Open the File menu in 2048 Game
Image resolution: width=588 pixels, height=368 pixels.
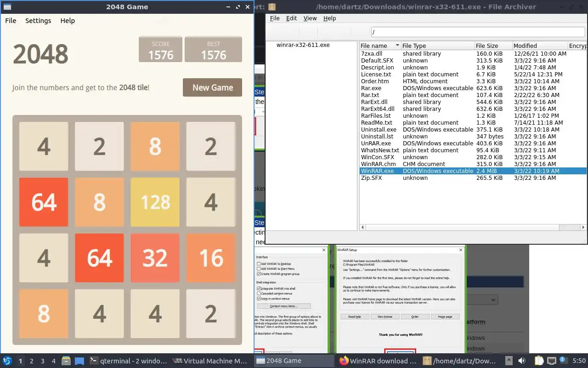pyautogui.click(x=11, y=21)
